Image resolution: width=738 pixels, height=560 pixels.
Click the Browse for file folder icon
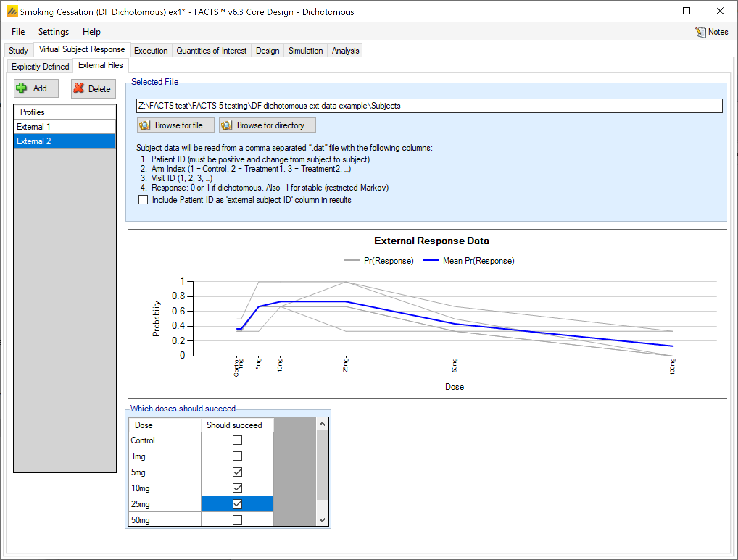point(145,125)
